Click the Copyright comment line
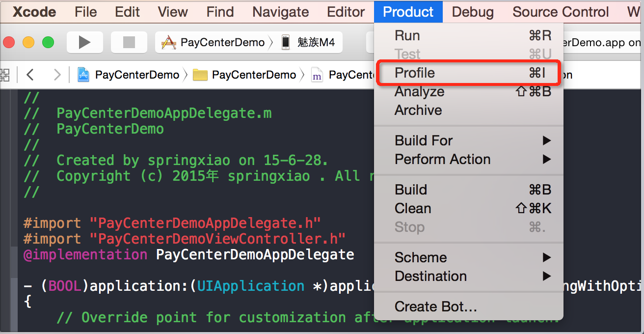This screenshot has height=334, width=644. 199,176
